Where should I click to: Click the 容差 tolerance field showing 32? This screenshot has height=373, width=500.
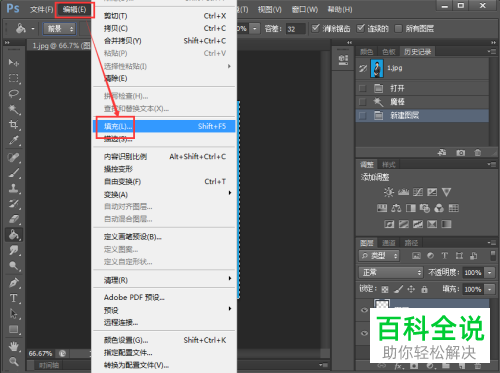coord(296,29)
